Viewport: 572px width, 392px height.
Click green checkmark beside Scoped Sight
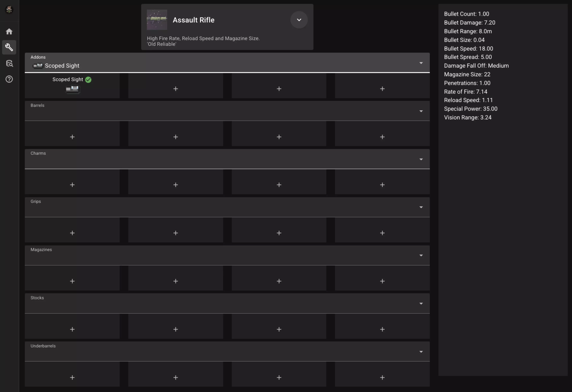point(88,80)
